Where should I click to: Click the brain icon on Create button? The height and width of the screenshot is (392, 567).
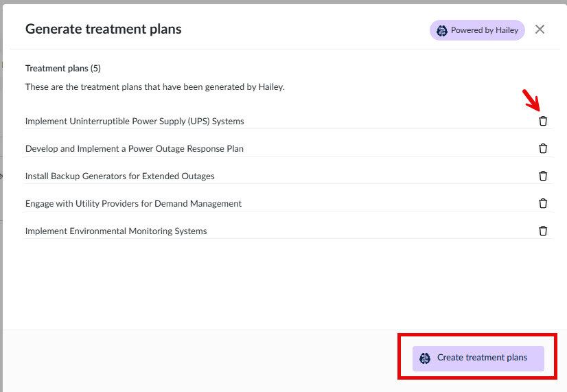pyautogui.click(x=425, y=358)
